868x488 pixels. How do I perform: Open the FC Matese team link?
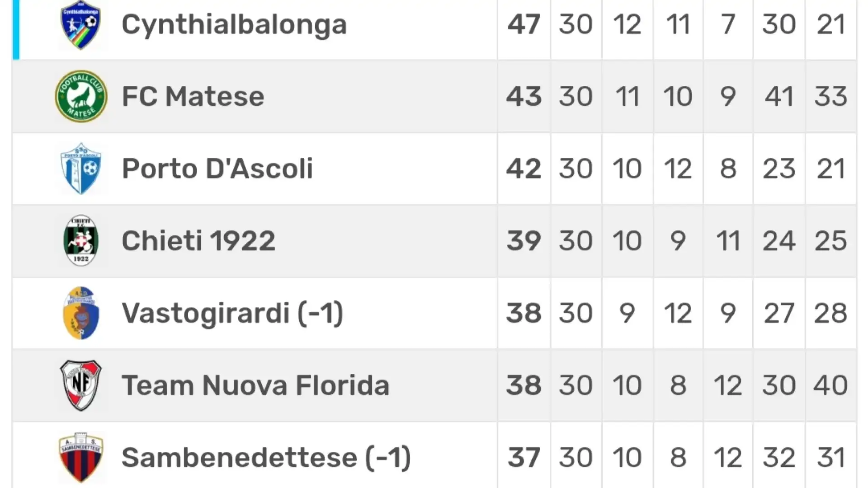tap(193, 96)
